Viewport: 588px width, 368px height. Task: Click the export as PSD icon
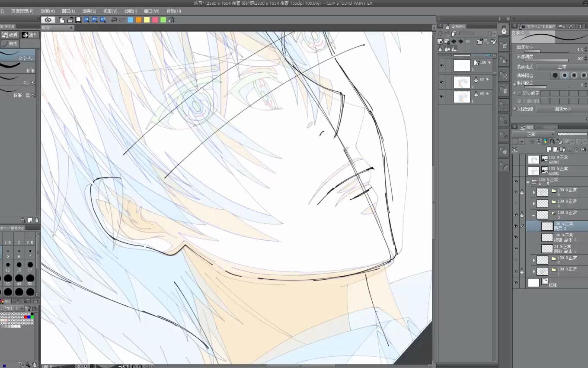point(103,20)
